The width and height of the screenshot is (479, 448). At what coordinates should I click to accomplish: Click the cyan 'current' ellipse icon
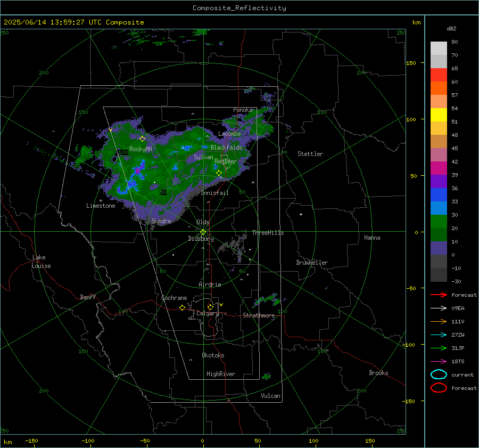[439, 374]
